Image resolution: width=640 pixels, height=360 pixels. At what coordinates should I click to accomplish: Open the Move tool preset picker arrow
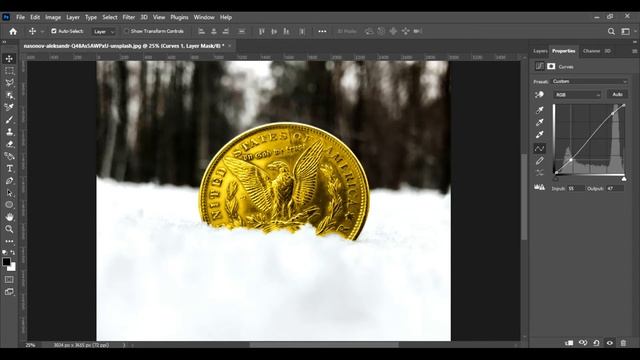tap(42, 31)
